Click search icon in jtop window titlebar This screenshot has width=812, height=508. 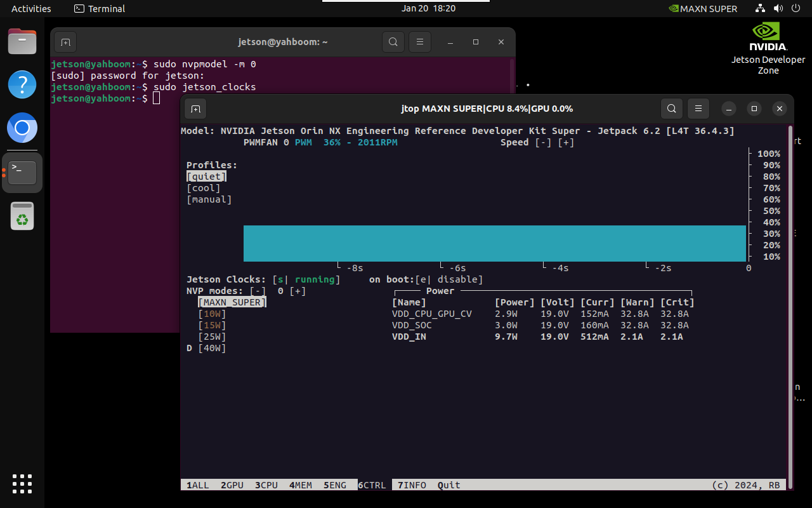pyautogui.click(x=672, y=109)
